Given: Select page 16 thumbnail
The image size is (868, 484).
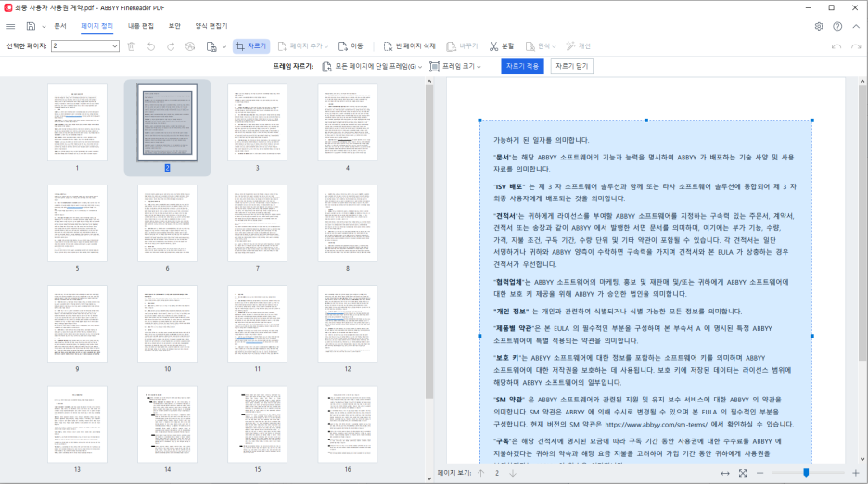Looking at the screenshot, I should pyautogui.click(x=348, y=424).
